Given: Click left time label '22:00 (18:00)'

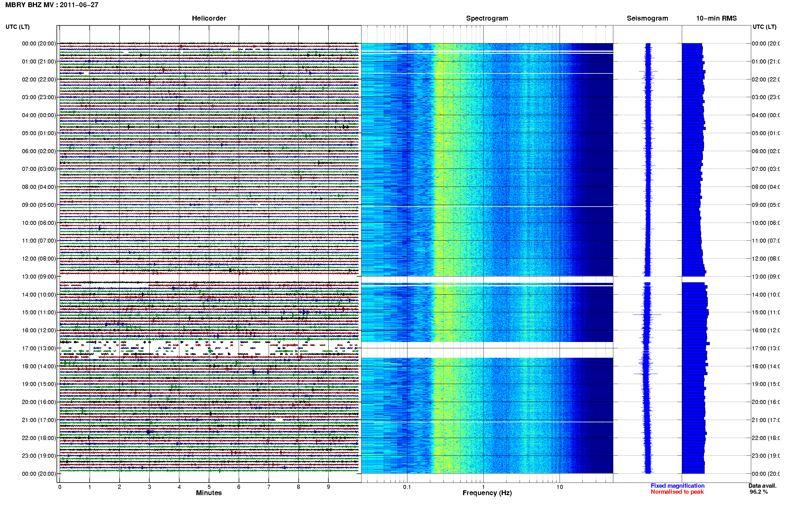Looking at the screenshot, I should 39,438.
